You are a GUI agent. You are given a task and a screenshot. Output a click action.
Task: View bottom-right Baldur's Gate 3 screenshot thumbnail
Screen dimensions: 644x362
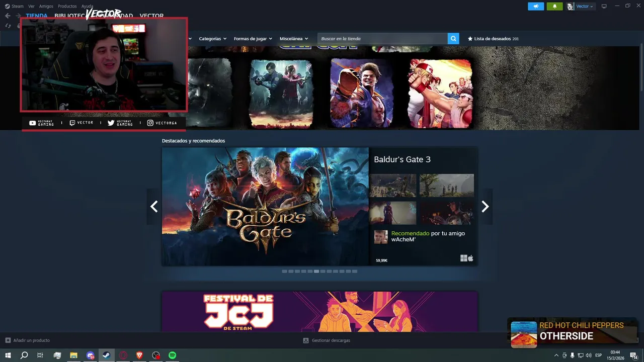(447, 213)
